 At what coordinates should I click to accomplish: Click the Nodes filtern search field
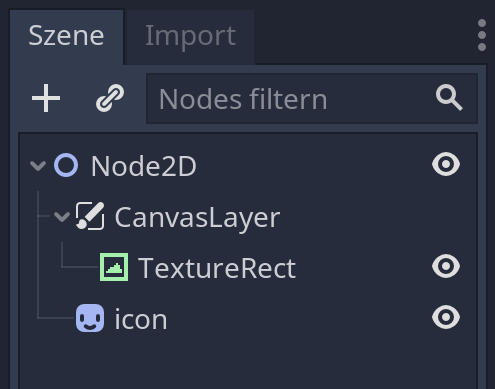(312, 99)
